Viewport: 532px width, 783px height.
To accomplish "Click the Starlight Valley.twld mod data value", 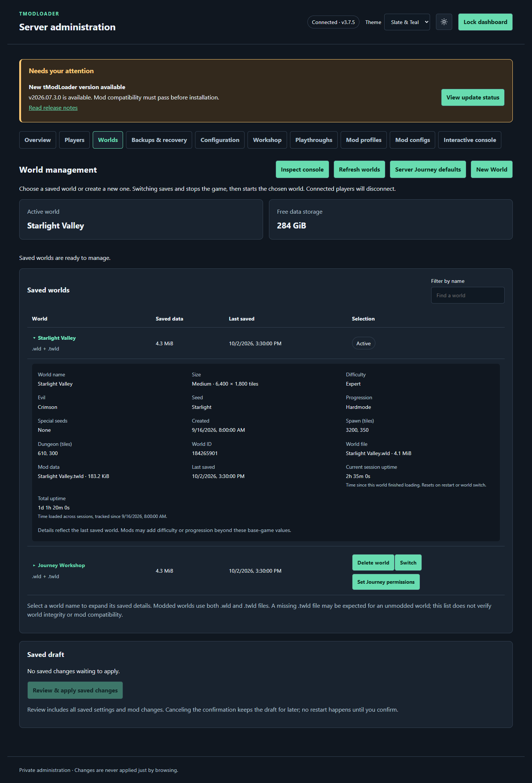I will (x=74, y=476).
